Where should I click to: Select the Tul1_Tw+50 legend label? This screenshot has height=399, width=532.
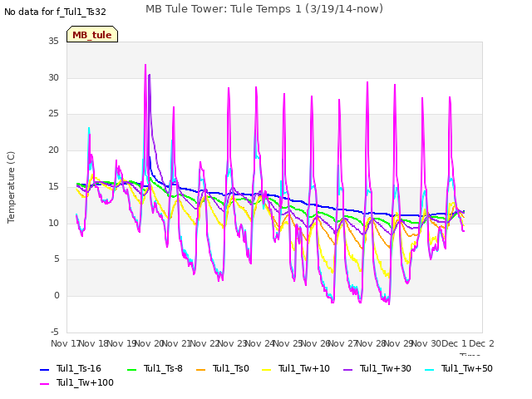click(x=467, y=368)
